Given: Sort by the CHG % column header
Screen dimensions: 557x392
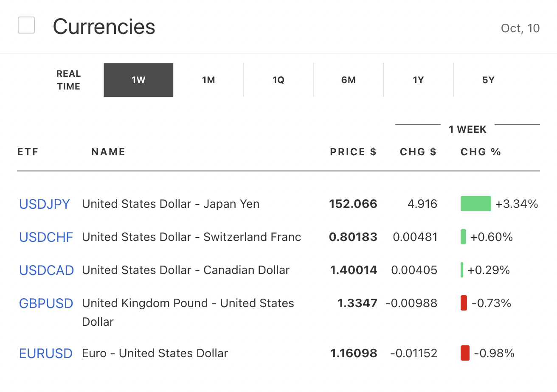Looking at the screenshot, I should (481, 152).
